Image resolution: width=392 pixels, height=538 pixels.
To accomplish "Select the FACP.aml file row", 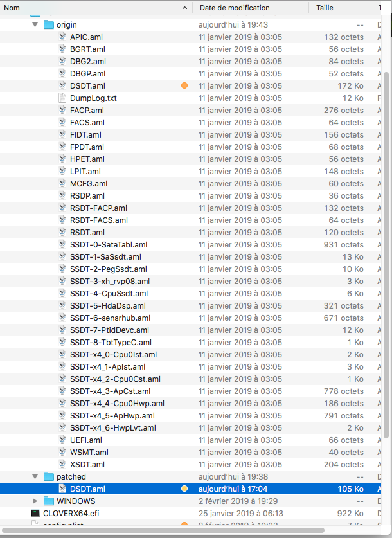I will click(x=87, y=111).
